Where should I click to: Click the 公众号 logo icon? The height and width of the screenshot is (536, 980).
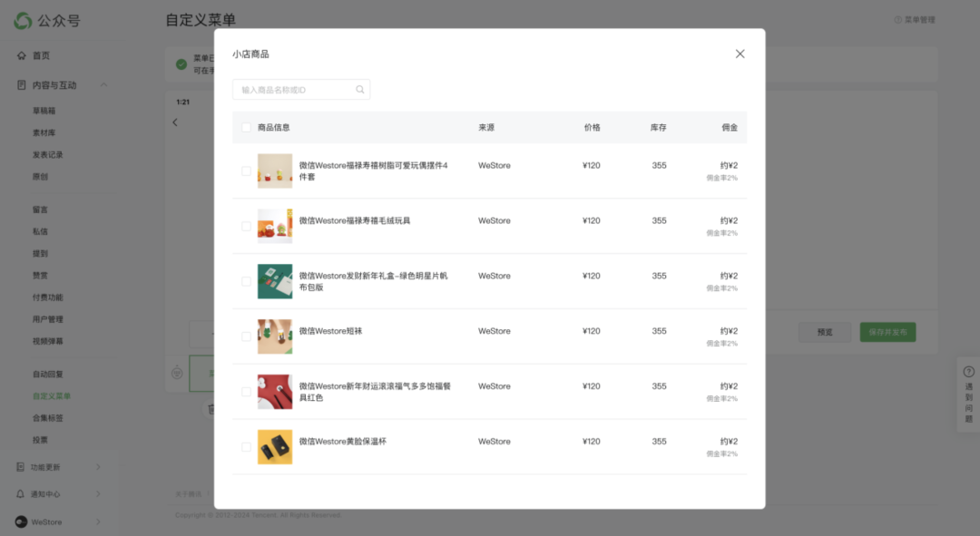(23, 21)
